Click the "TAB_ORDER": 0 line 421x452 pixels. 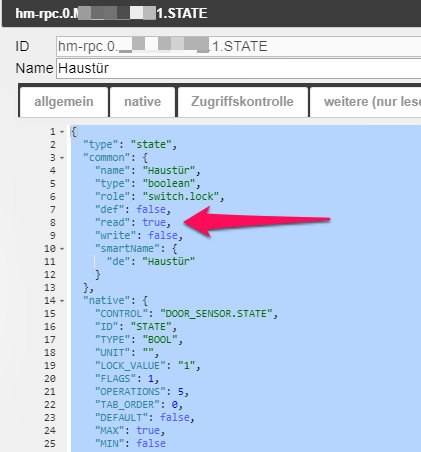tap(139, 405)
